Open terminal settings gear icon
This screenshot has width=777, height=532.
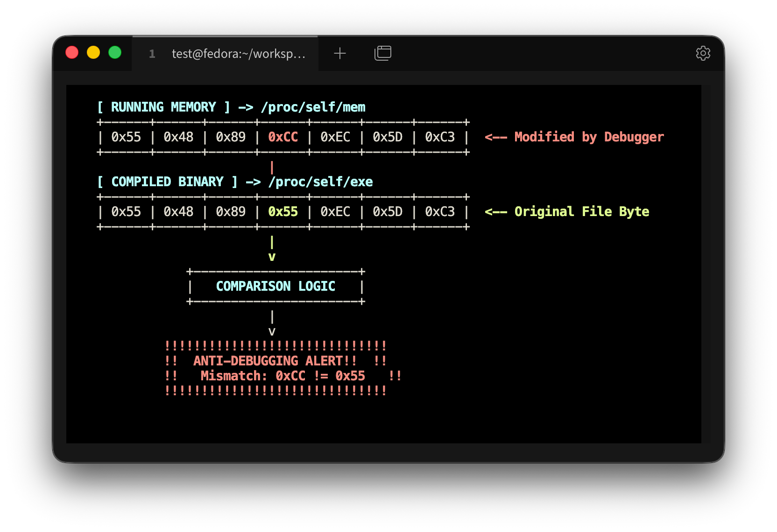pos(703,53)
